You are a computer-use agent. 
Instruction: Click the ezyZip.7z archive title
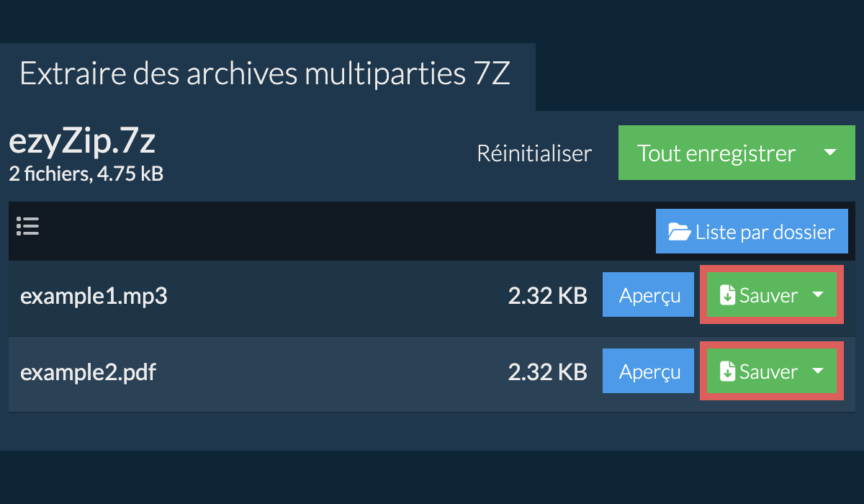click(x=82, y=143)
